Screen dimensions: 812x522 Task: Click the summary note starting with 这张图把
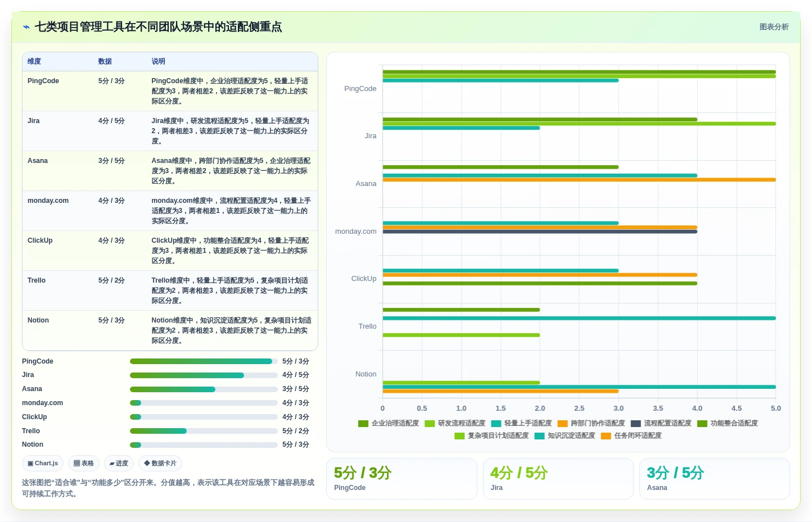tap(168, 488)
